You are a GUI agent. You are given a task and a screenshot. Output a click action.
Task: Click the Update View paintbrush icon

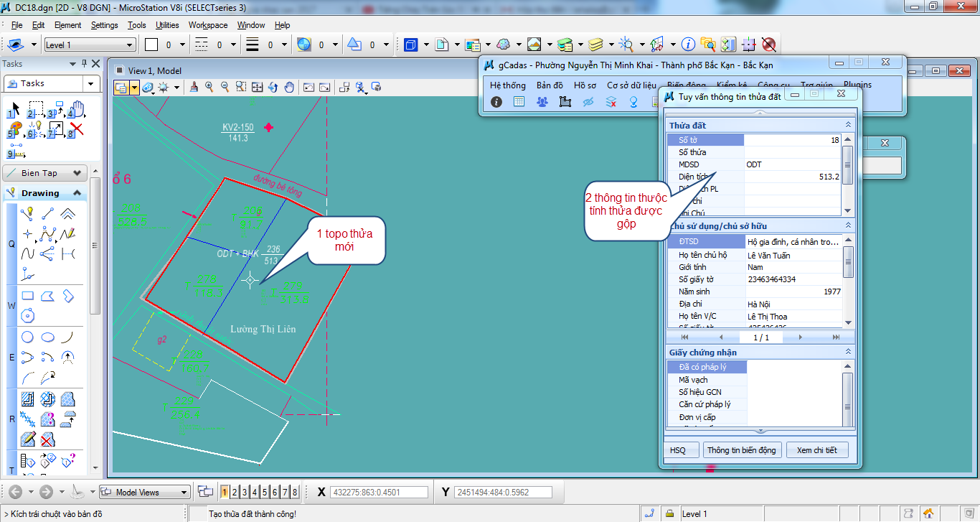tap(194, 88)
